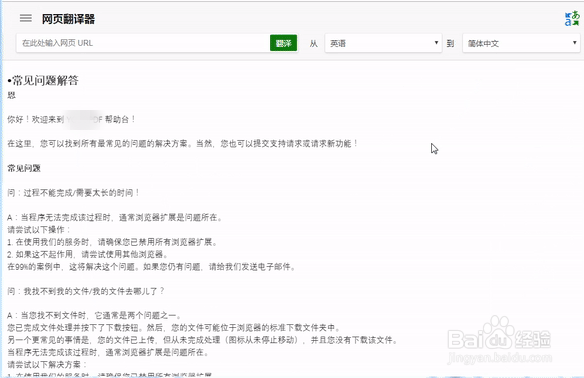Screen dimensions: 584x378
Task: Click line 另一个更常见的事情是
Action: pyautogui.click(x=203, y=340)
